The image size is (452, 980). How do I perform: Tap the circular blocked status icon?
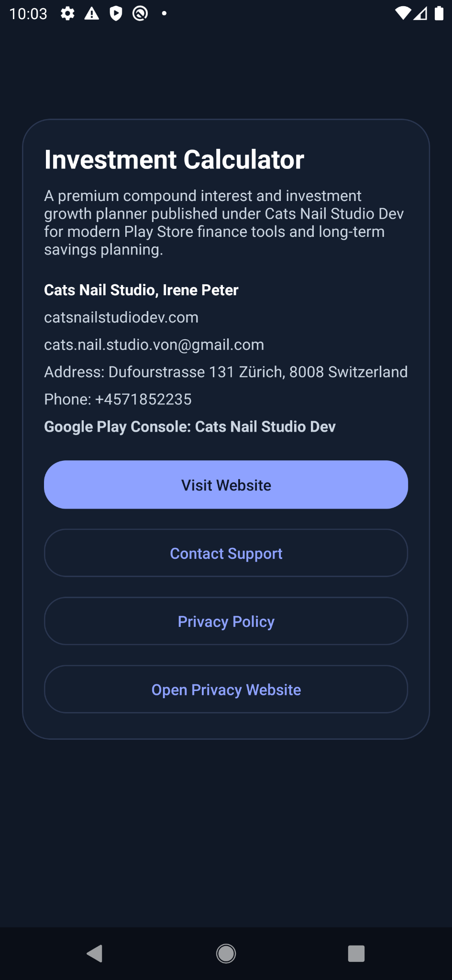click(140, 13)
